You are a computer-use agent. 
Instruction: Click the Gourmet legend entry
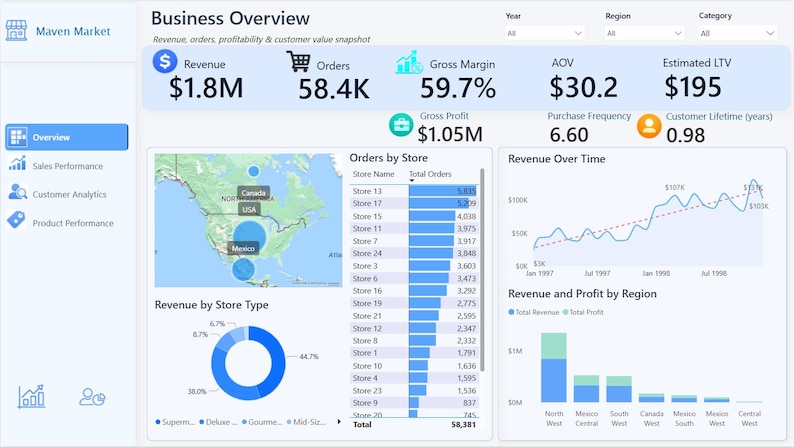click(262, 422)
